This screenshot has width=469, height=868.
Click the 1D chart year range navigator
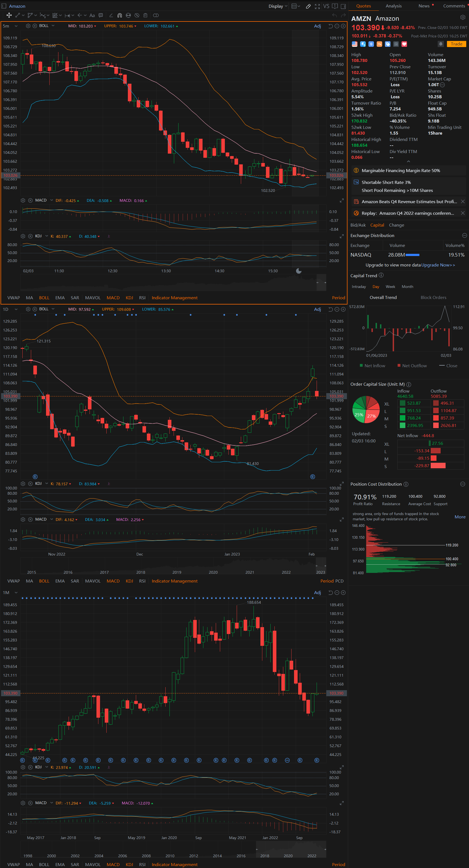coord(173,566)
